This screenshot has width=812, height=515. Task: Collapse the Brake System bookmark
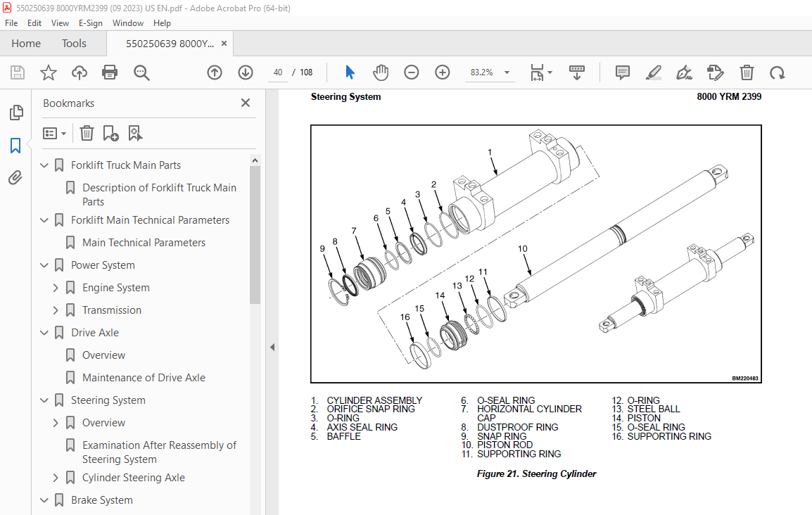click(x=44, y=500)
